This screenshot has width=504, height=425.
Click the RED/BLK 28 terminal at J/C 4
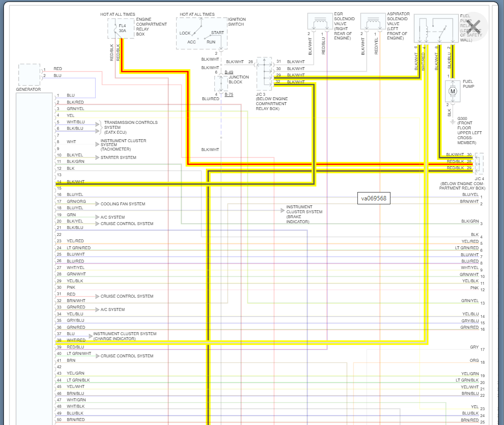click(x=459, y=161)
